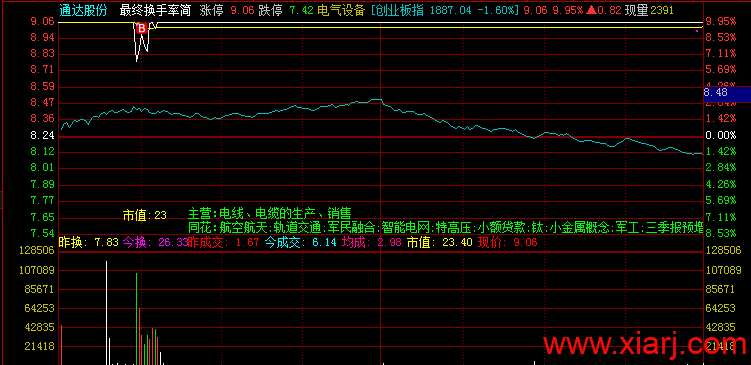Click the indicator title 最终换手率简
This screenshot has height=365, width=751.
tap(156, 10)
